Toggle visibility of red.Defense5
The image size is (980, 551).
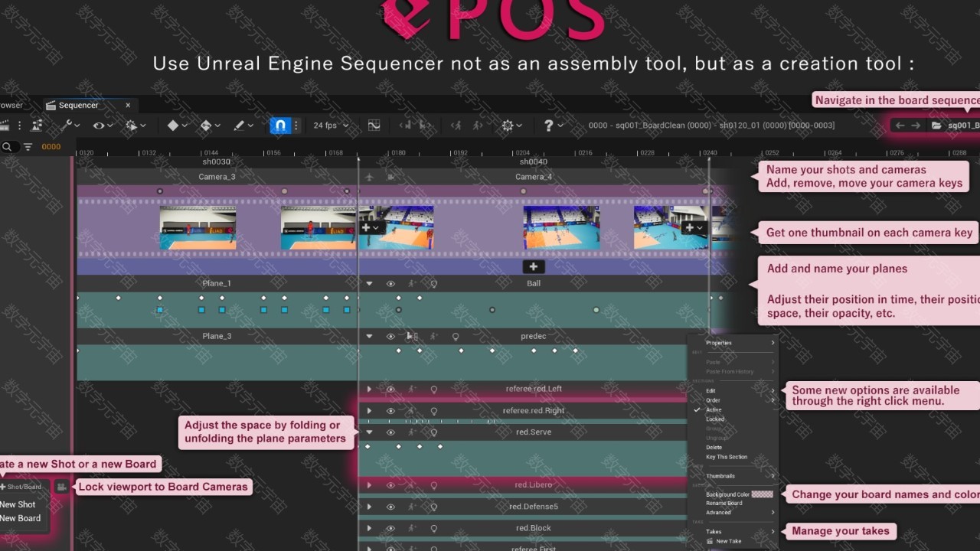390,507
